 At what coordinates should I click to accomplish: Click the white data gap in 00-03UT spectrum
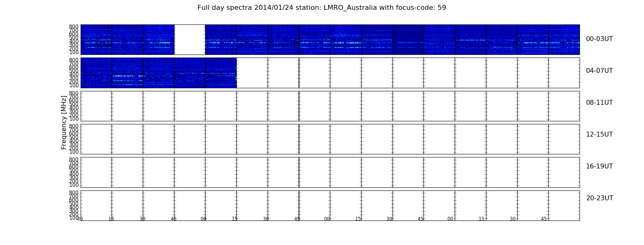point(190,40)
